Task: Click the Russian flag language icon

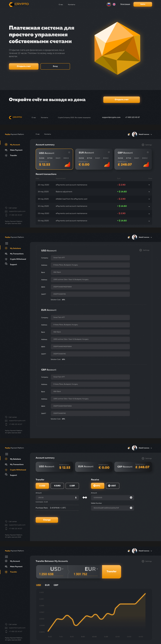Action: [x=109, y=4]
